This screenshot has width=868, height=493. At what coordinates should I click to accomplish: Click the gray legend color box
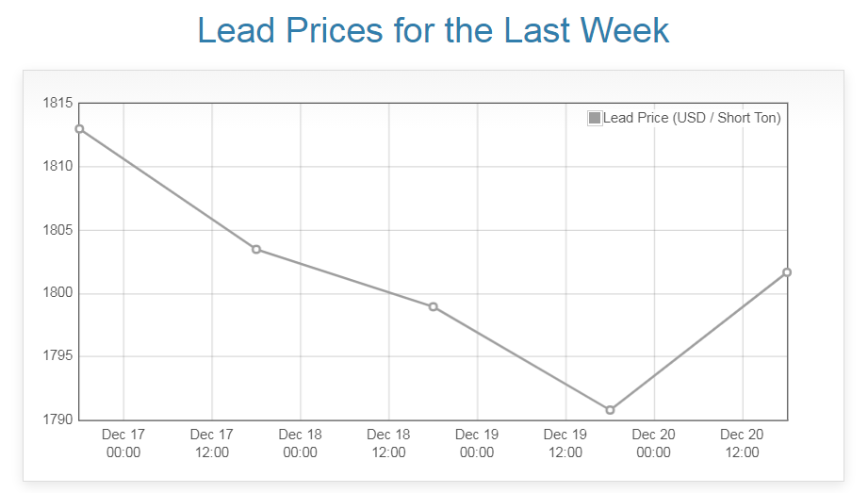pyautogui.click(x=595, y=118)
